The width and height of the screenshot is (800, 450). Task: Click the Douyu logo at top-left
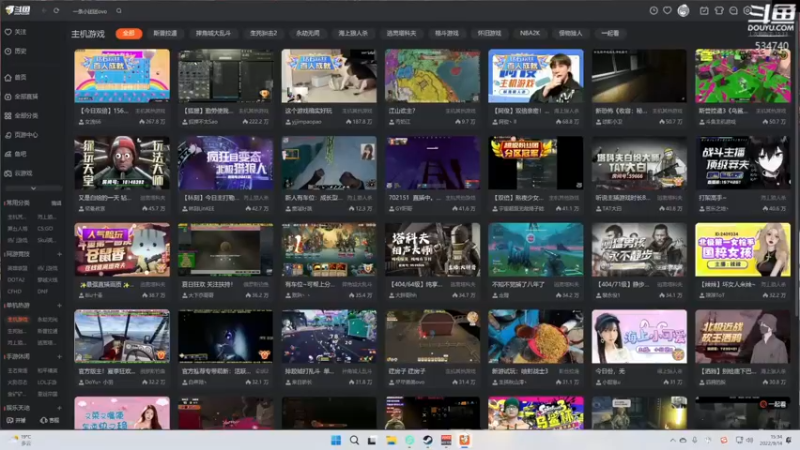point(17,10)
